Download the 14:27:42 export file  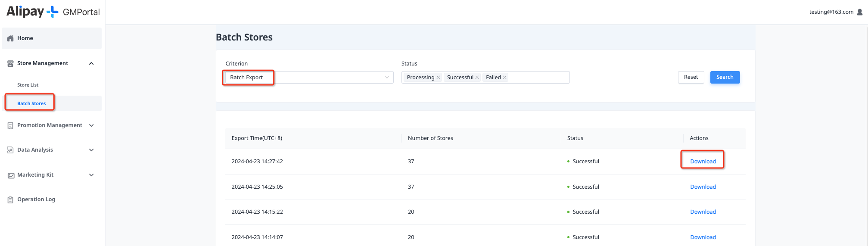pos(703,162)
